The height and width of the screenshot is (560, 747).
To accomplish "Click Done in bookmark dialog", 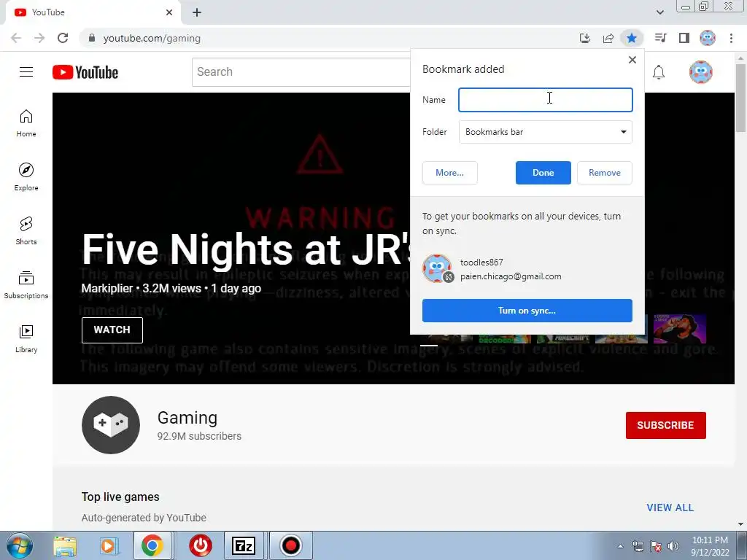I will (x=543, y=173).
